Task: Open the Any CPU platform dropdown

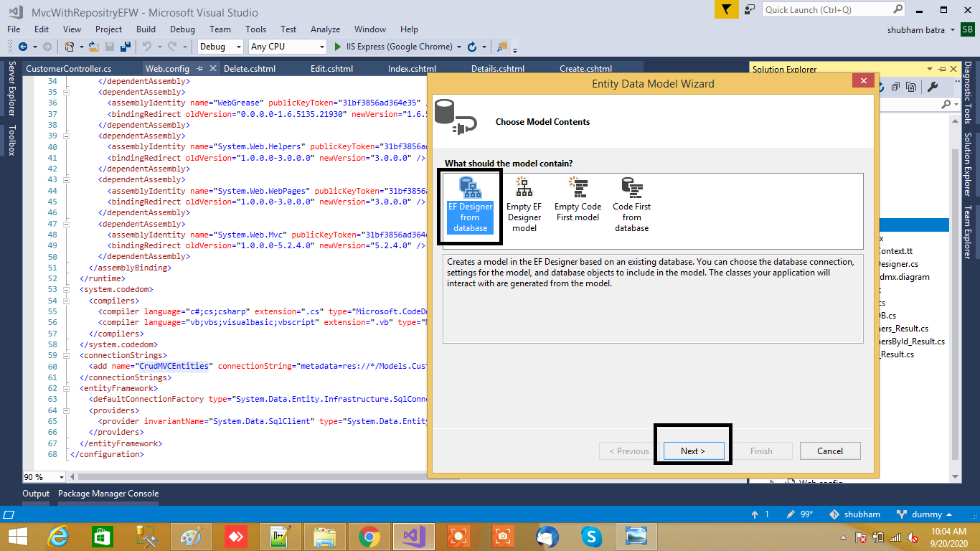Action: tap(287, 47)
